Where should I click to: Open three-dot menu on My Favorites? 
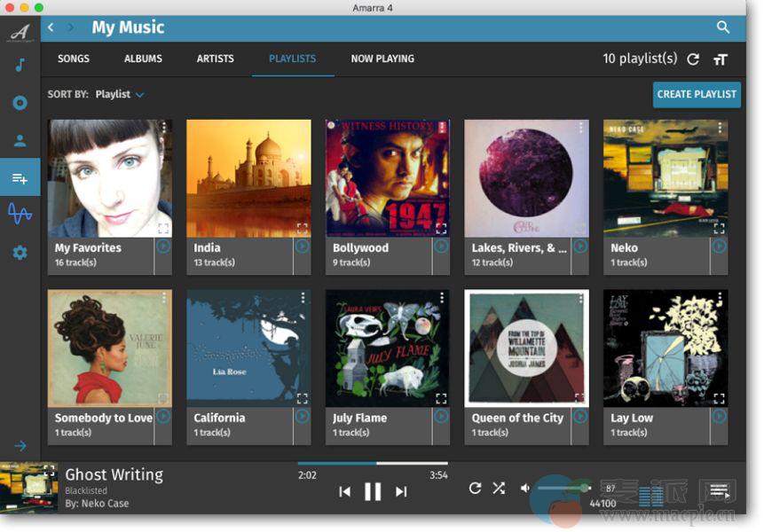click(x=164, y=129)
